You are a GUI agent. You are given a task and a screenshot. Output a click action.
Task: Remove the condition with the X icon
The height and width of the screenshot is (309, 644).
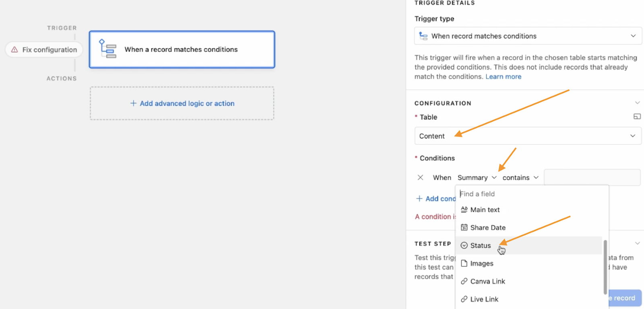(x=420, y=177)
